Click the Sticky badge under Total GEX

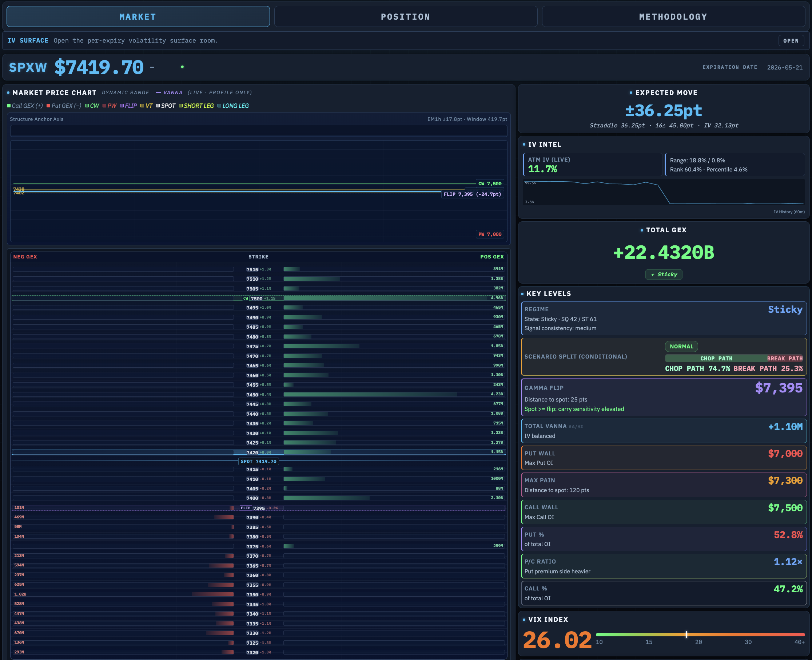tap(664, 274)
